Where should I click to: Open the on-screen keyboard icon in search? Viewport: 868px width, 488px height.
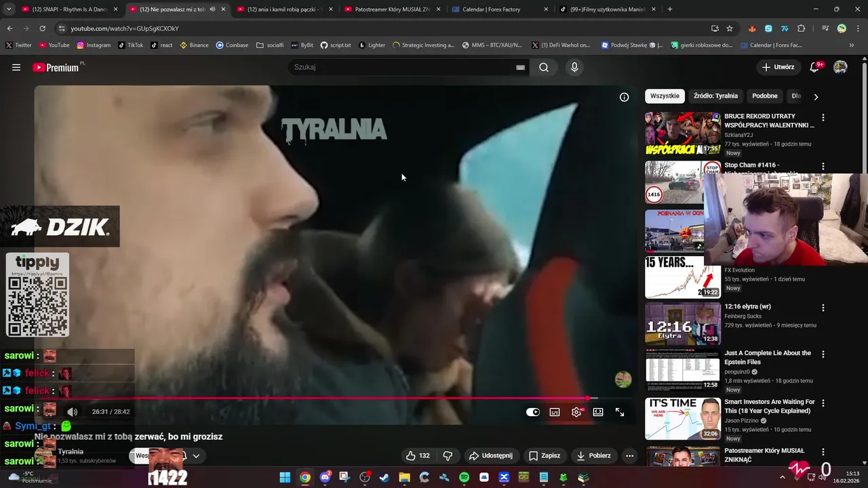(520, 67)
